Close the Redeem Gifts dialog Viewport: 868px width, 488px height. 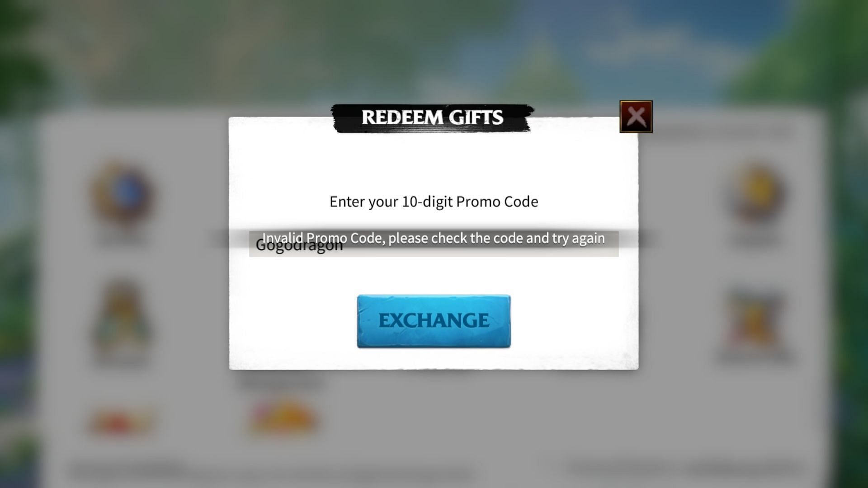pyautogui.click(x=635, y=117)
